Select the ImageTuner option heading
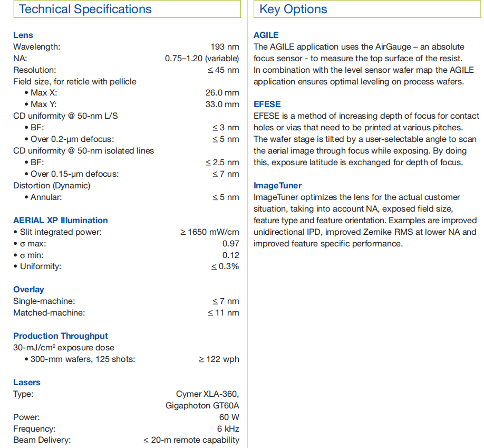Screen dimensions: 484x448 click(x=278, y=185)
